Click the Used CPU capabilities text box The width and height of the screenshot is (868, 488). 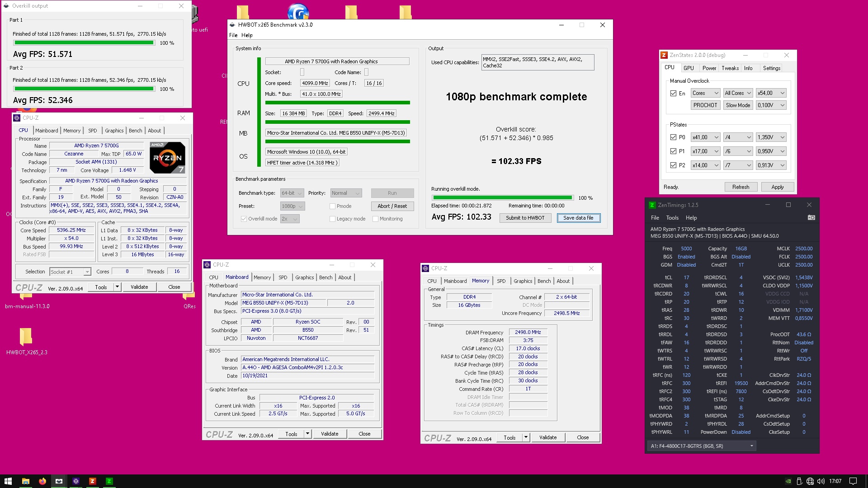(538, 62)
